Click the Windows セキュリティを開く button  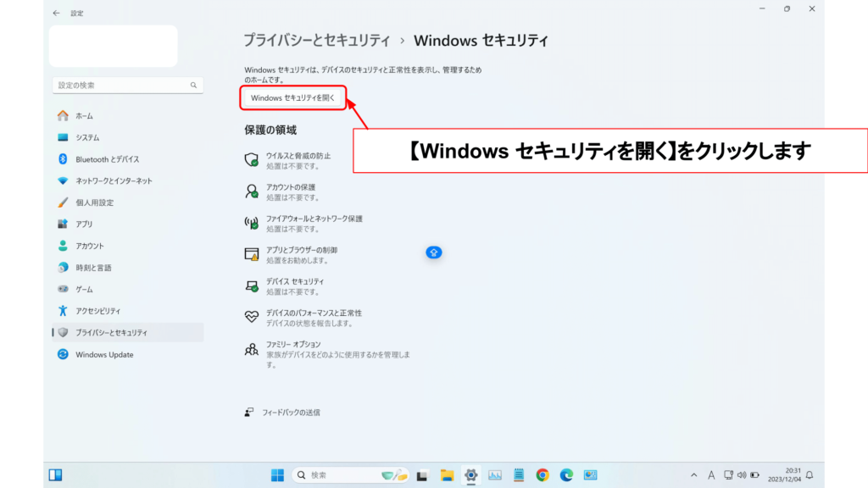coord(293,98)
